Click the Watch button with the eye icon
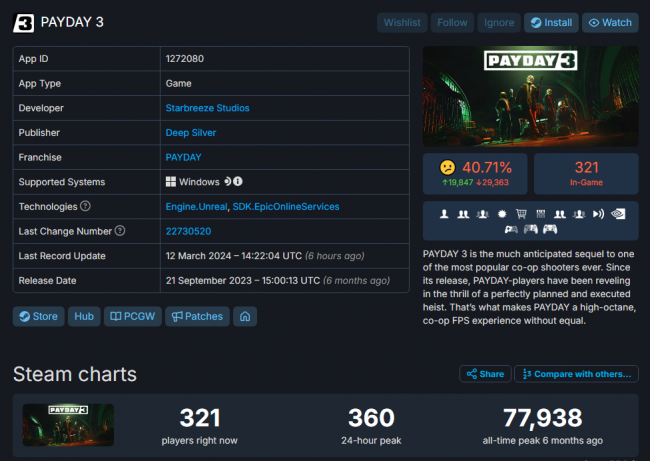The height and width of the screenshot is (461, 650). (610, 23)
